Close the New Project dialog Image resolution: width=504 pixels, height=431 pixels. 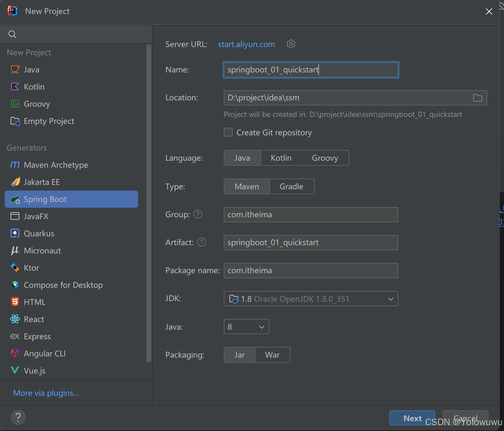point(489,11)
